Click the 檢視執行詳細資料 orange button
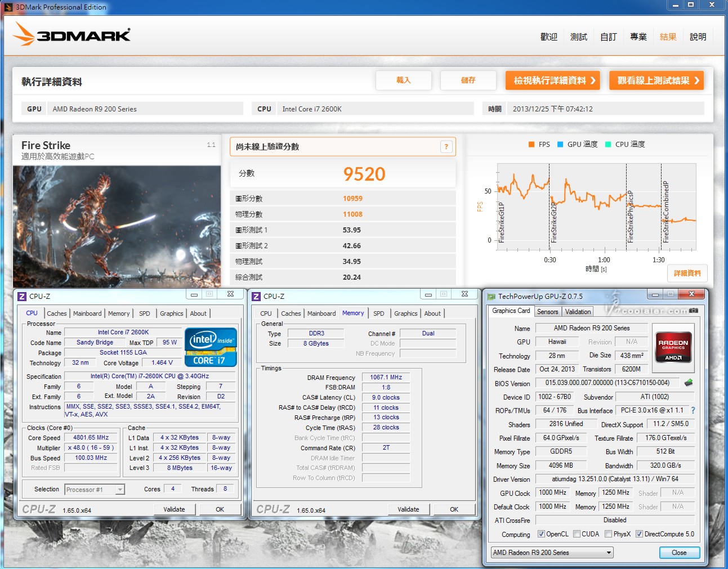 click(552, 80)
